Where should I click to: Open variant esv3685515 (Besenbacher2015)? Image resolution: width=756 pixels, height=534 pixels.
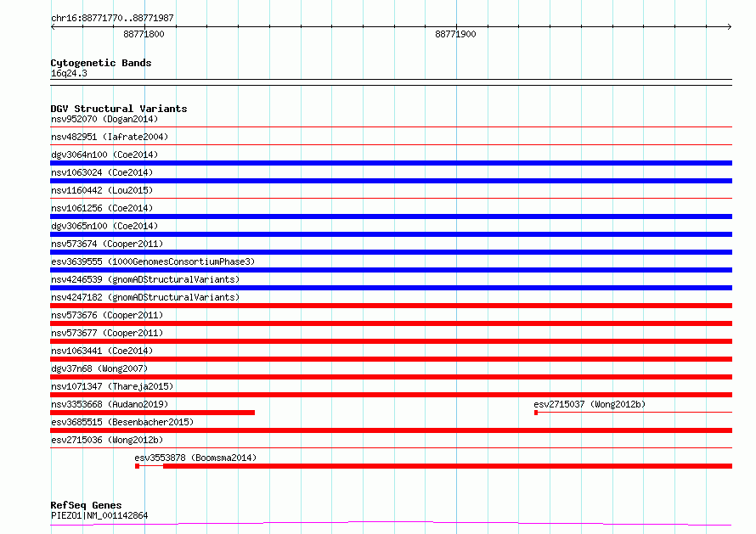[x=122, y=422]
